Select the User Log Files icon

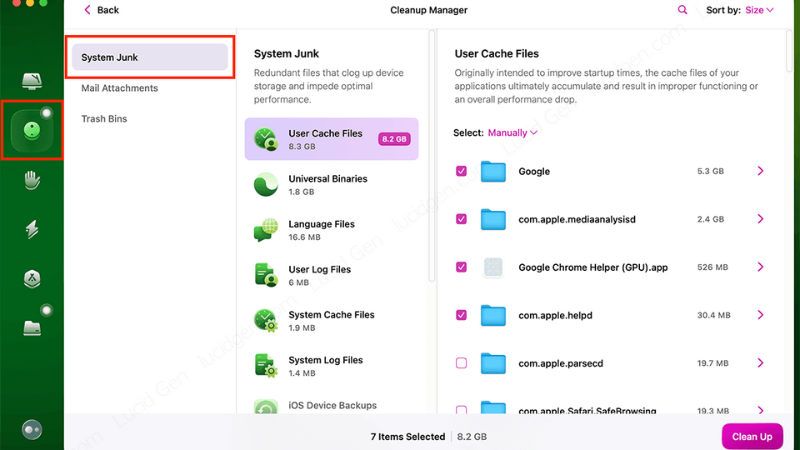(266, 275)
